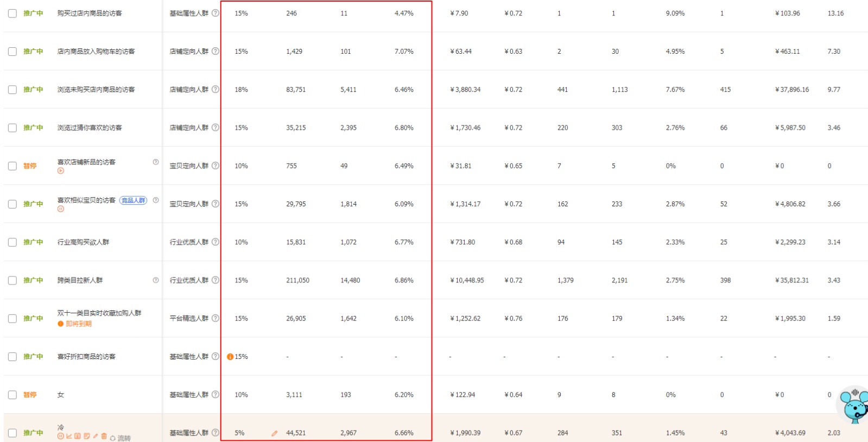Click the help icon next to 跨类目拉新人群
Screen dimensions: 868x442
point(156,280)
